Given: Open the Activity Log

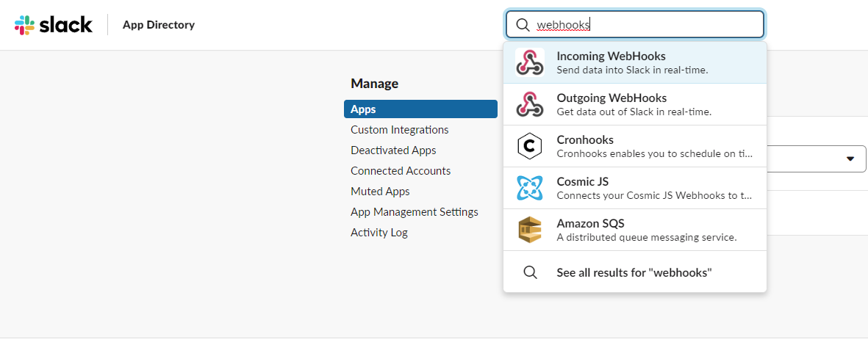Looking at the screenshot, I should (379, 233).
